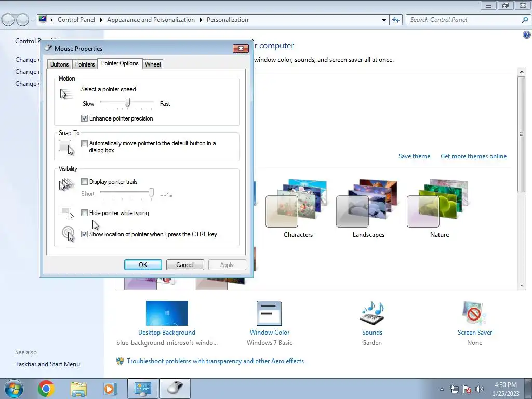
Task: Open Windows Media Player from taskbar
Action: tap(110, 389)
